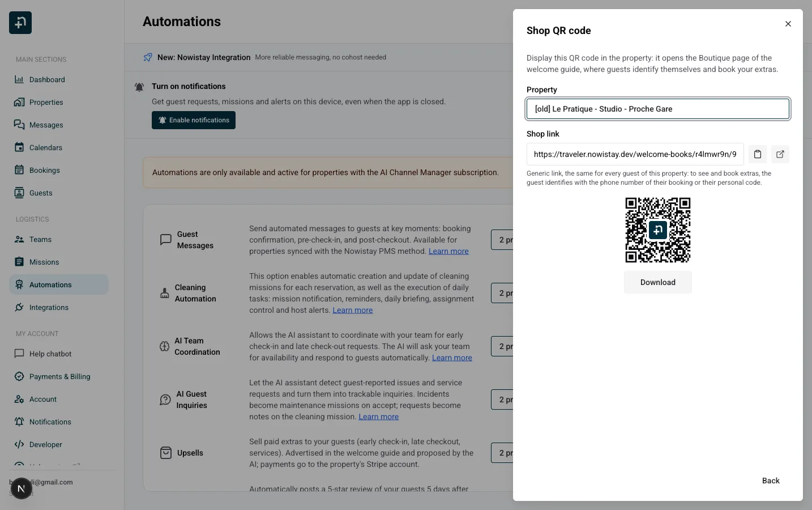Click the Teams sidebar icon

coord(19,239)
